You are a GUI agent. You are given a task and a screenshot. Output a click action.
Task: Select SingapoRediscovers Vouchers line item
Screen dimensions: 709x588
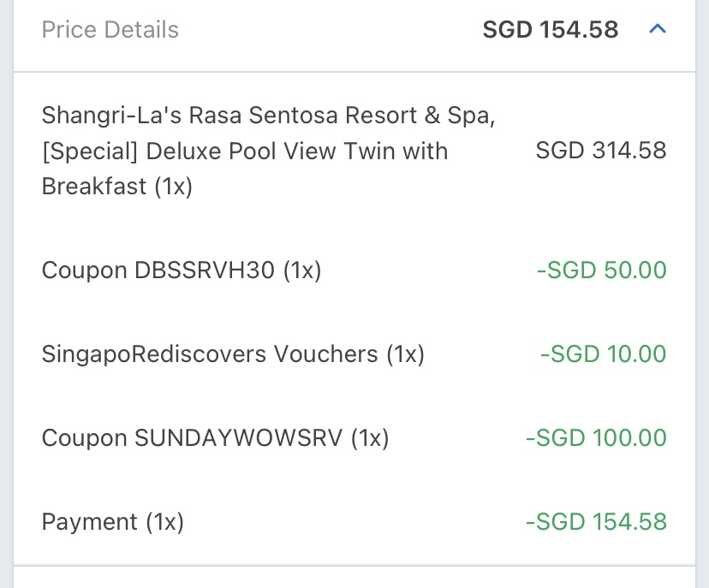coord(232,353)
